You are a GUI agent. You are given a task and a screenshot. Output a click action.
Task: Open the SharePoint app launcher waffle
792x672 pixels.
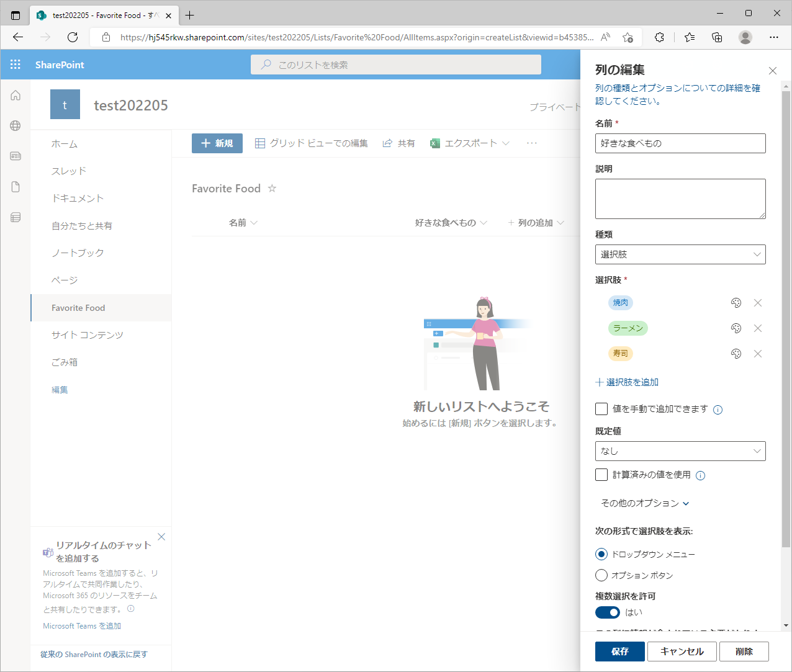[16, 65]
